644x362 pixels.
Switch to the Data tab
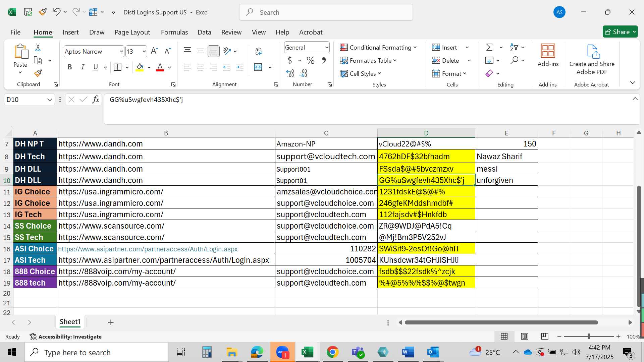point(204,32)
